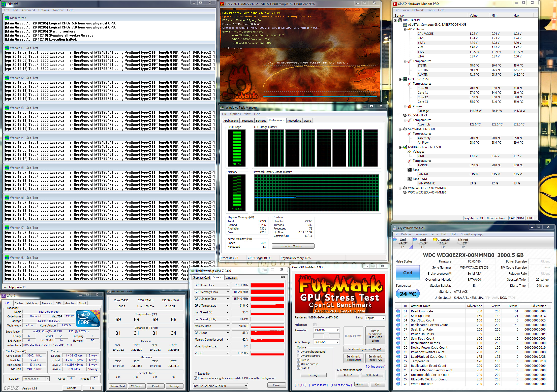Select drive H: God status icon
The image size is (557, 392).
[415, 240]
